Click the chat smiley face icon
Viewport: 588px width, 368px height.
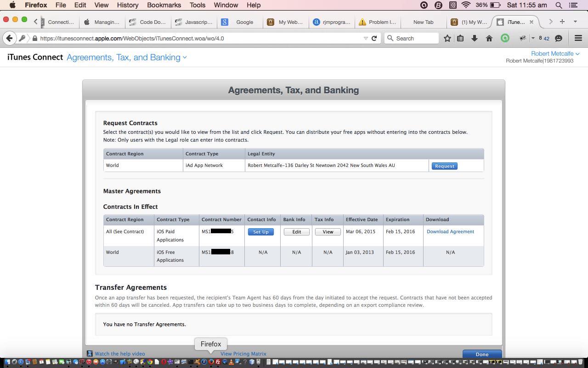[x=559, y=38]
